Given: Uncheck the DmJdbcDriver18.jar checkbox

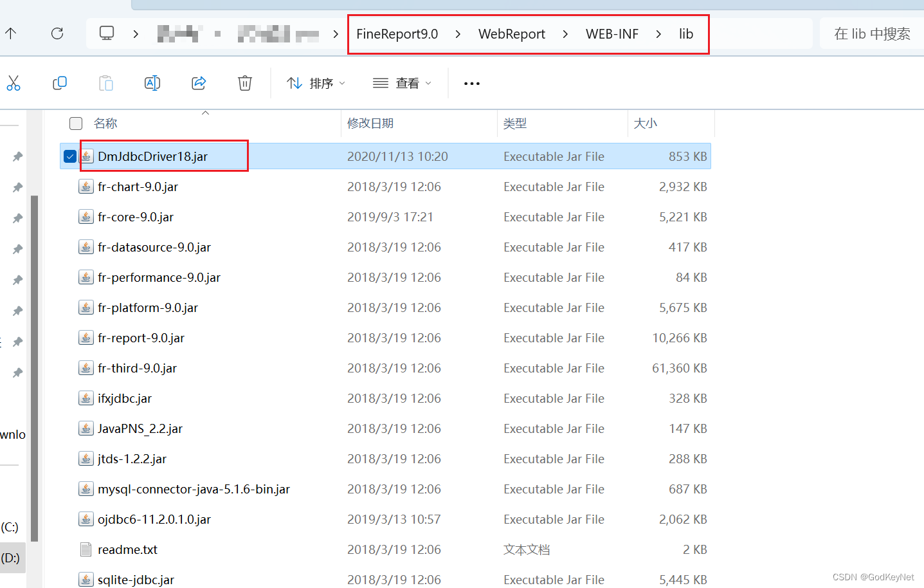Looking at the screenshot, I should tap(70, 156).
